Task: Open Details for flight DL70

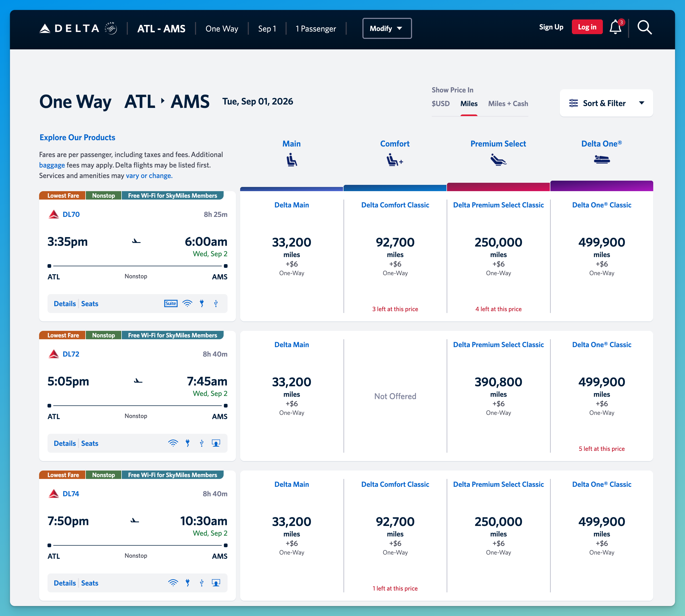Action: pyautogui.click(x=65, y=304)
